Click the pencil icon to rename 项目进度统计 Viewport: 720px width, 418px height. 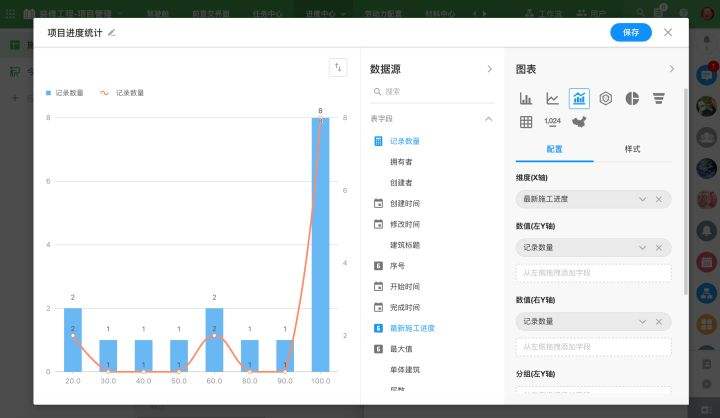pyautogui.click(x=112, y=32)
